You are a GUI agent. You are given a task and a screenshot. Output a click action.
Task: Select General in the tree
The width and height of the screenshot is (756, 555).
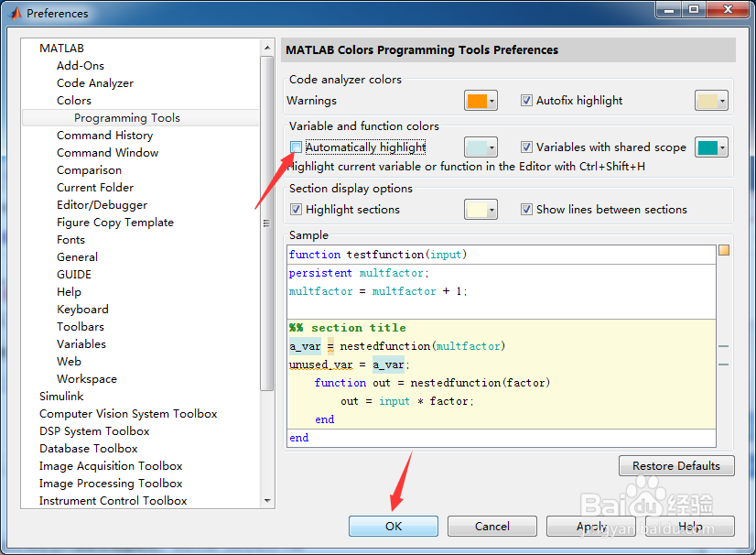(77, 257)
